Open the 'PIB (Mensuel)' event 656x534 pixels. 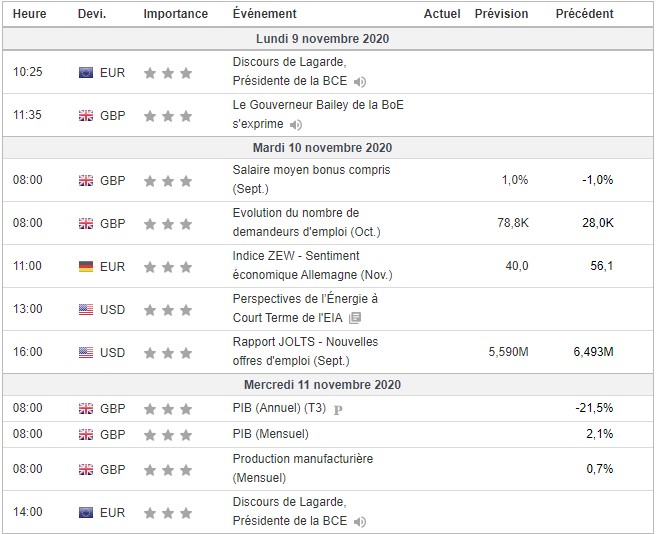click(x=270, y=434)
